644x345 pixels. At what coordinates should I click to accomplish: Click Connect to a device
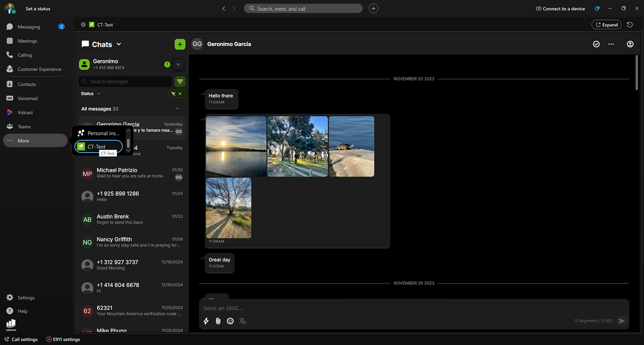coord(560,9)
